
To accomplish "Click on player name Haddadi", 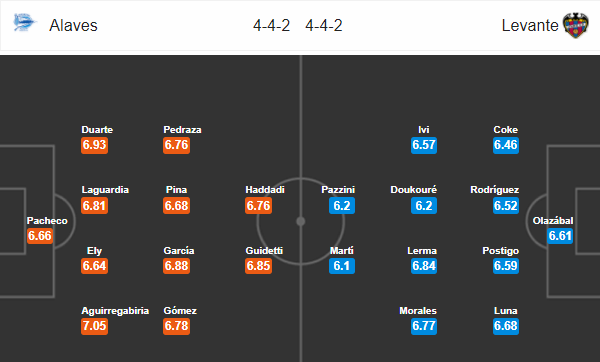I will 265,190.
